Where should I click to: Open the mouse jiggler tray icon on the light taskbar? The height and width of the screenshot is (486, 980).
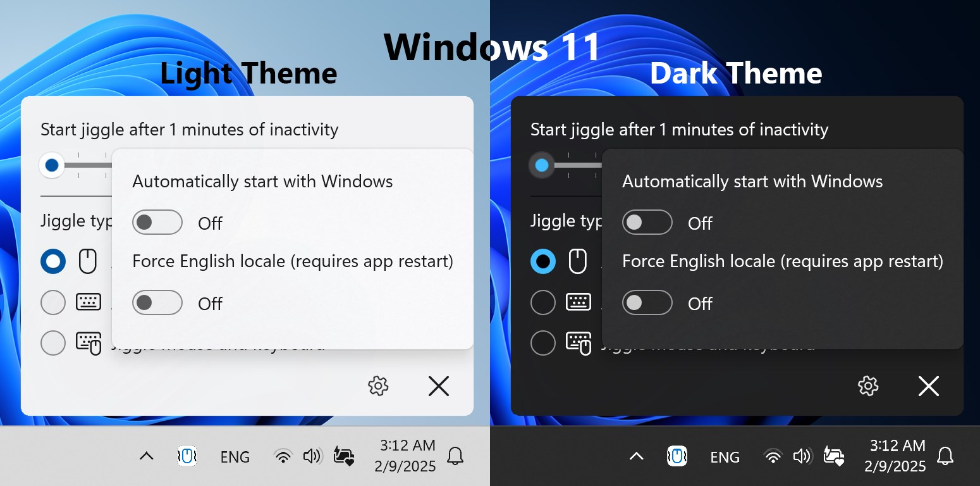point(187,456)
